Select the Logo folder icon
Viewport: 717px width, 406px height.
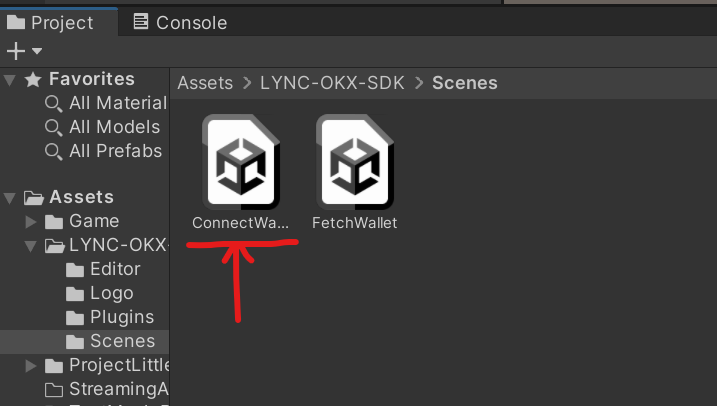pyautogui.click(x=75, y=294)
